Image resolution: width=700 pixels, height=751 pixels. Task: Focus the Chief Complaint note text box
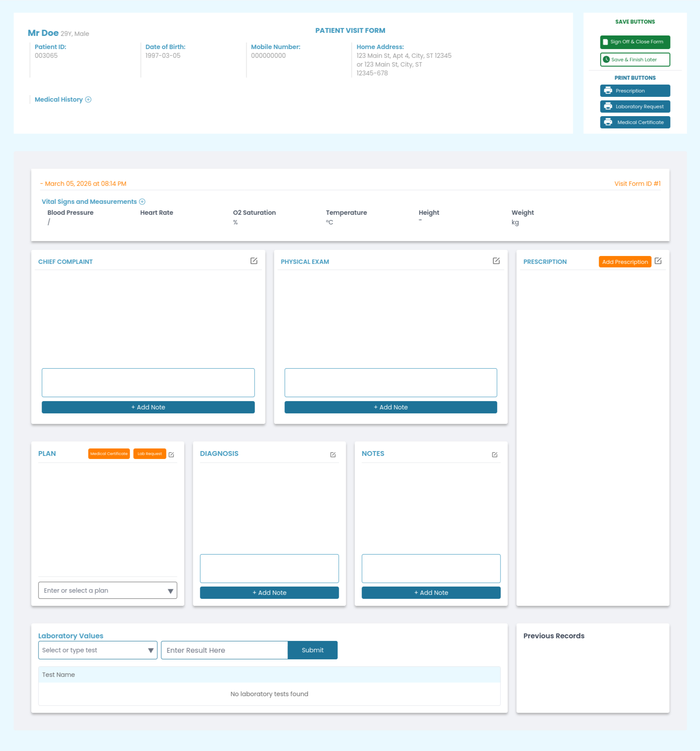tap(148, 383)
